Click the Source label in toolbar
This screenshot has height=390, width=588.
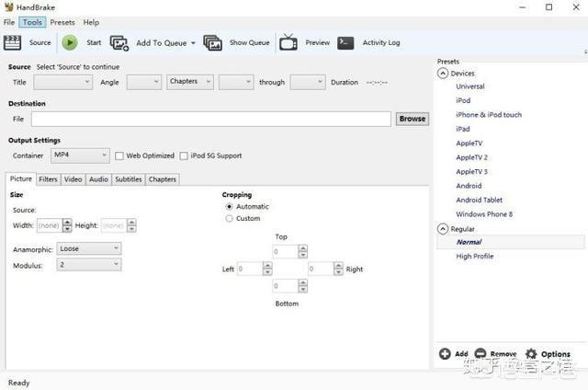(x=40, y=43)
